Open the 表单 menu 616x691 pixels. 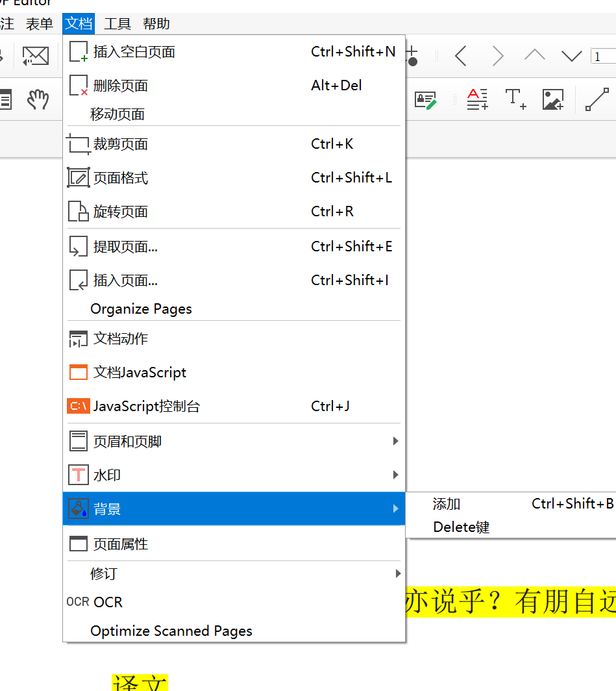pyautogui.click(x=39, y=23)
